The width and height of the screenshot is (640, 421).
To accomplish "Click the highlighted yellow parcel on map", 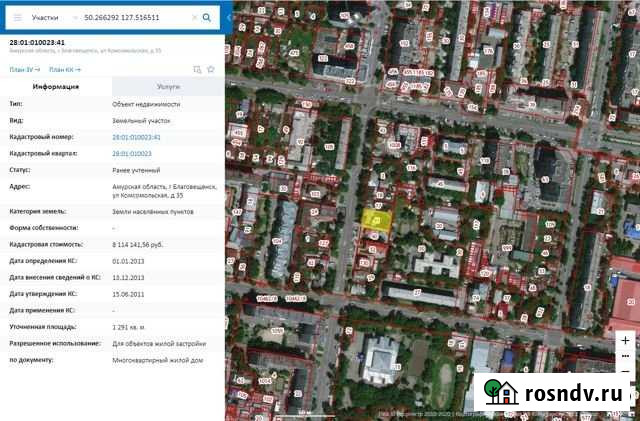I will tap(376, 222).
